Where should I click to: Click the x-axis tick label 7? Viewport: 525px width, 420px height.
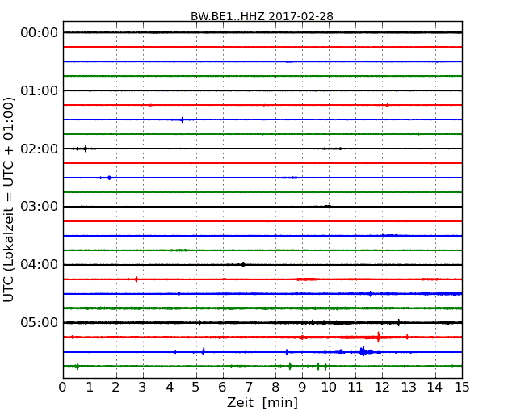pyautogui.click(x=249, y=387)
